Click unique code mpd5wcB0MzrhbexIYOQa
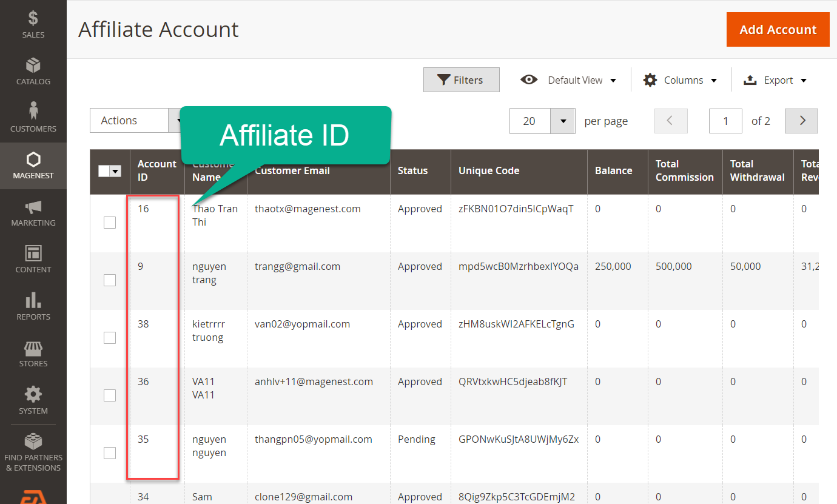This screenshot has width=837, height=504. pos(519,266)
